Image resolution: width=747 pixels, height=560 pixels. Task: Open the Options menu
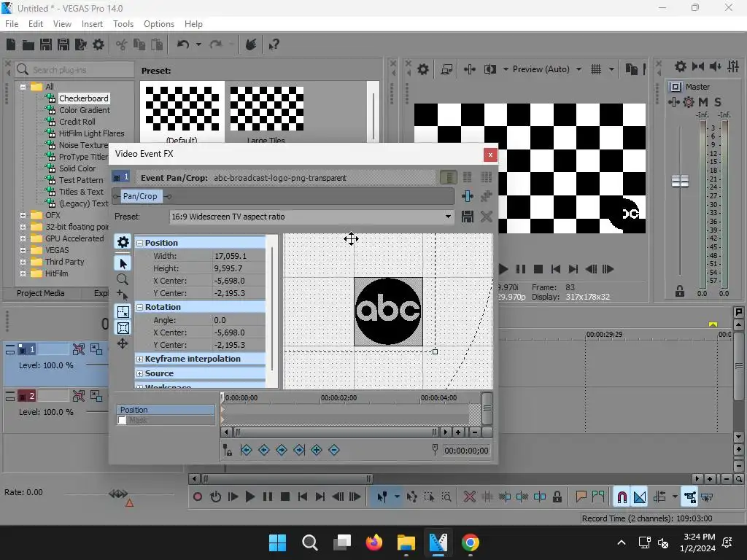158,24
